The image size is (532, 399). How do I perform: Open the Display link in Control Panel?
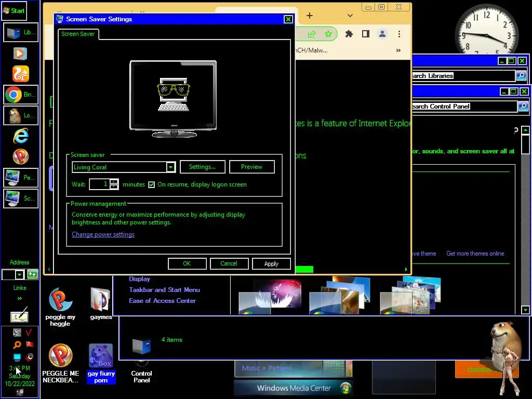pos(139,279)
